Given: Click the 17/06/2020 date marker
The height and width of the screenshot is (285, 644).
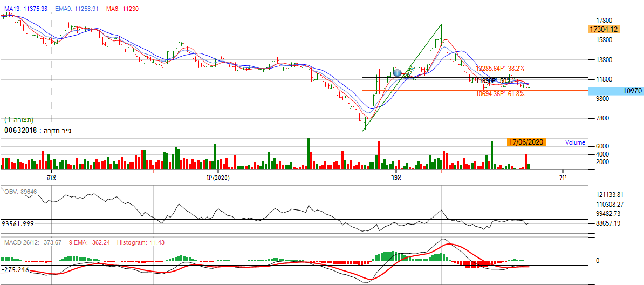Looking at the screenshot, I should coord(525,142).
